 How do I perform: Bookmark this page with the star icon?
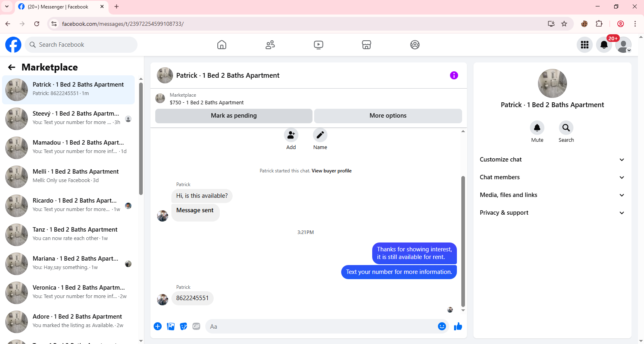coord(564,24)
